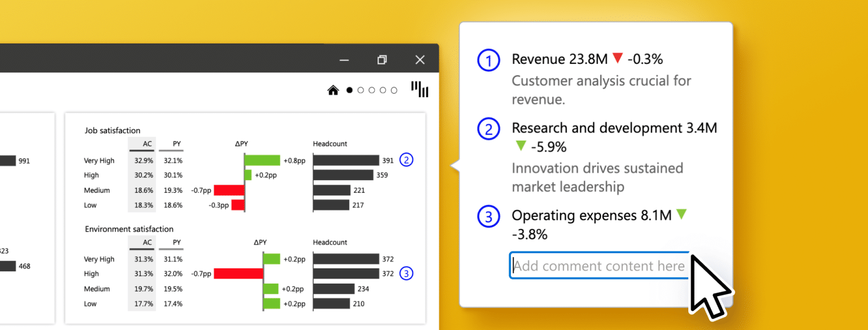Open the Revenue 23.8M comment title

coord(559,59)
